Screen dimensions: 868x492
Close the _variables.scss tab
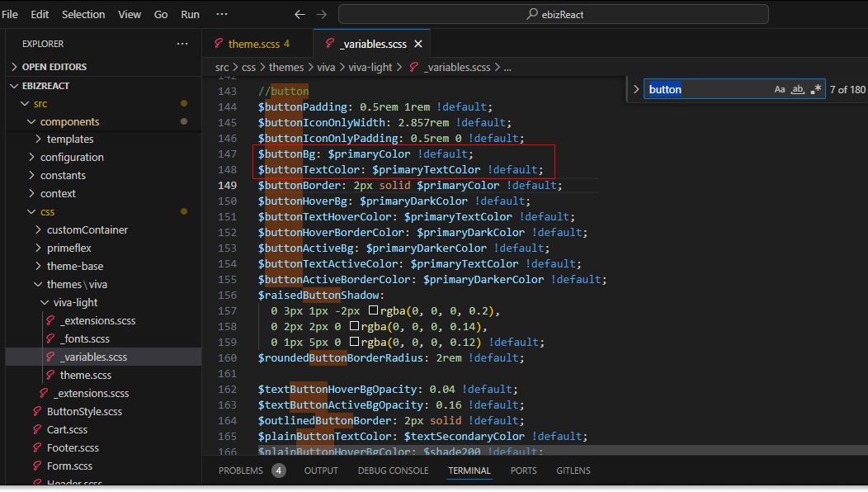point(418,44)
